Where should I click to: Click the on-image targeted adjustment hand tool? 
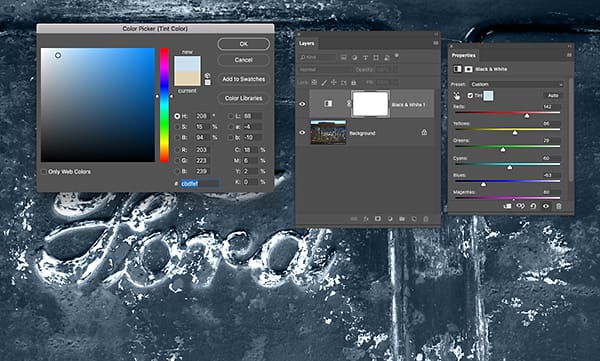(457, 96)
